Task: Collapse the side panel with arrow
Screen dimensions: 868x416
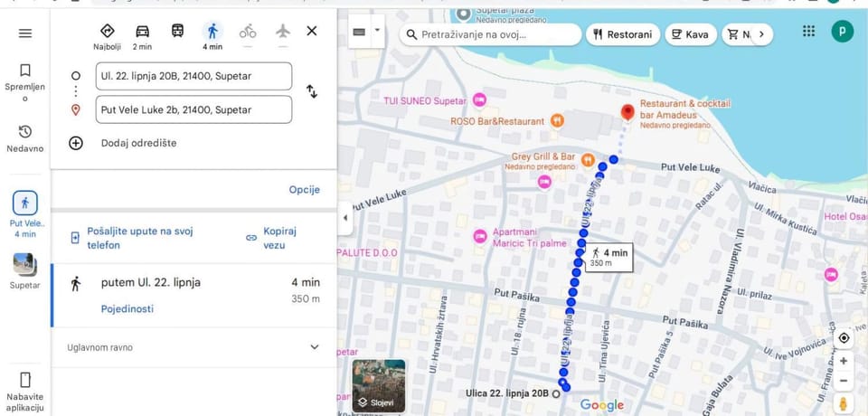Action: click(344, 218)
